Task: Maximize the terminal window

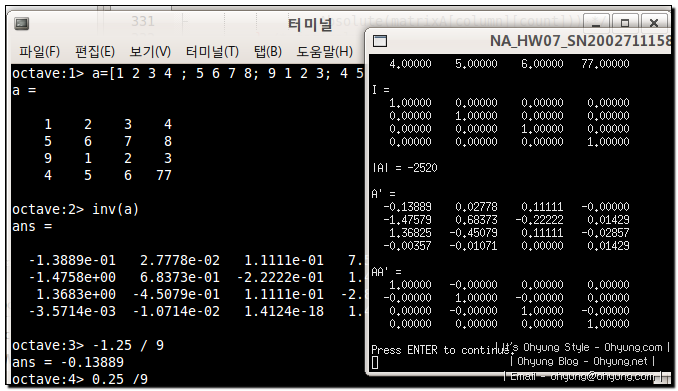Action: [x=625, y=22]
